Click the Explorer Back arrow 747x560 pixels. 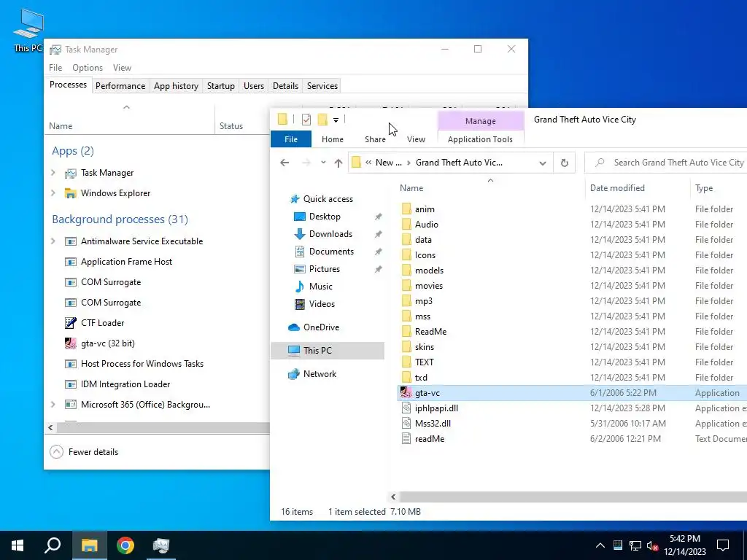pos(285,163)
